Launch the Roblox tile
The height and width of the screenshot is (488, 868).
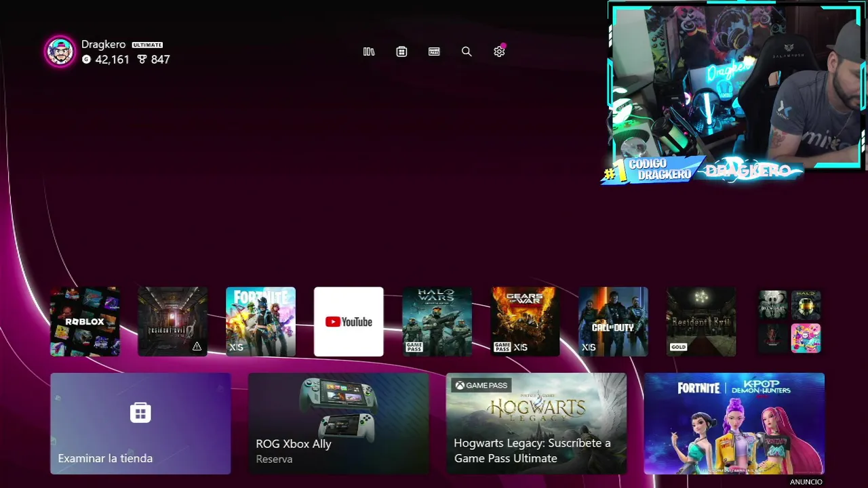(x=85, y=321)
